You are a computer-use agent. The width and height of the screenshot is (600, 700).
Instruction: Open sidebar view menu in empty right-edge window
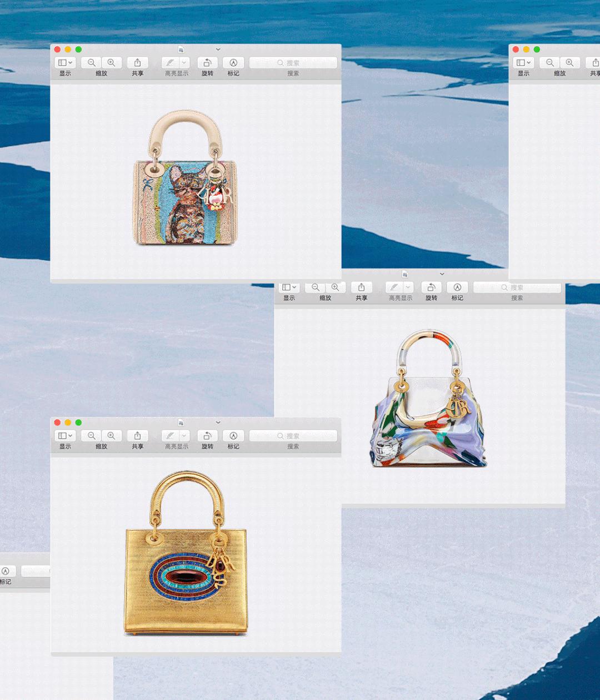(524, 63)
